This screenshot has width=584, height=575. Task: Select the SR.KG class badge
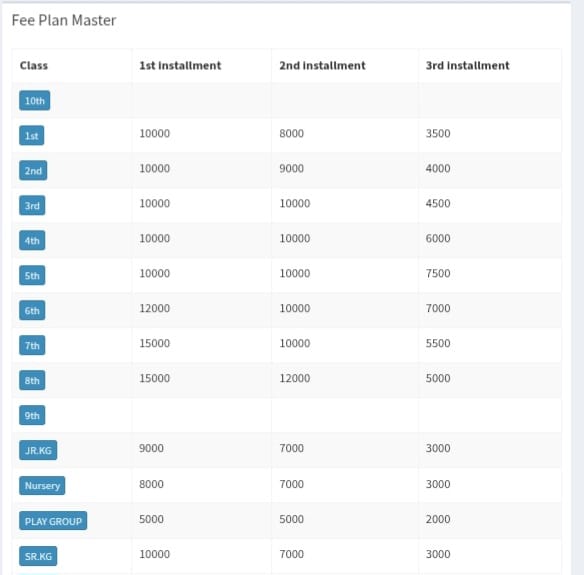coord(38,556)
